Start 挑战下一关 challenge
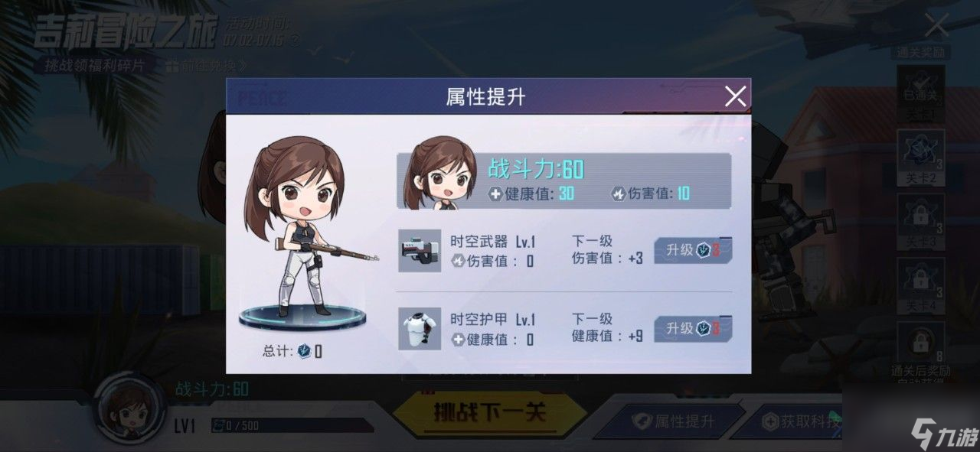The image size is (980, 452). pyautogui.click(x=490, y=413)
